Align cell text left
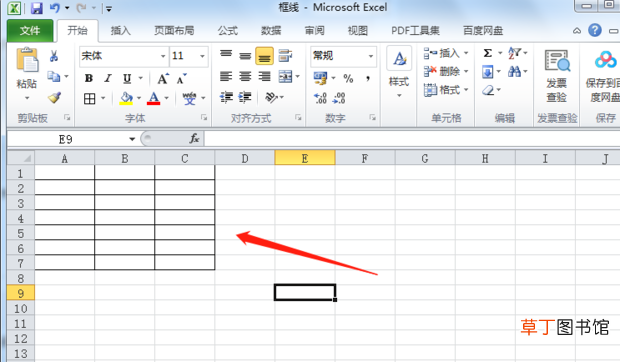Viewport: 620px width, 362px height. (x=226, y=76)
